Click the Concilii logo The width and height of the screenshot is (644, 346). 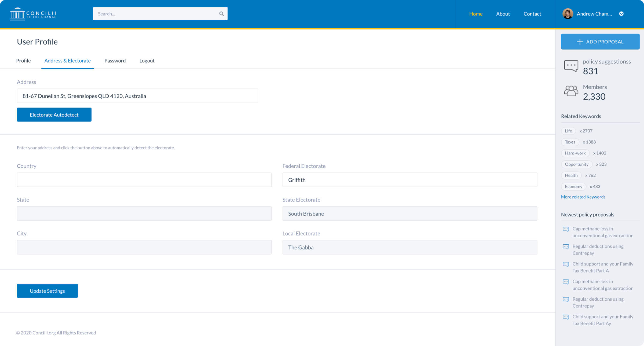(33, 14)
